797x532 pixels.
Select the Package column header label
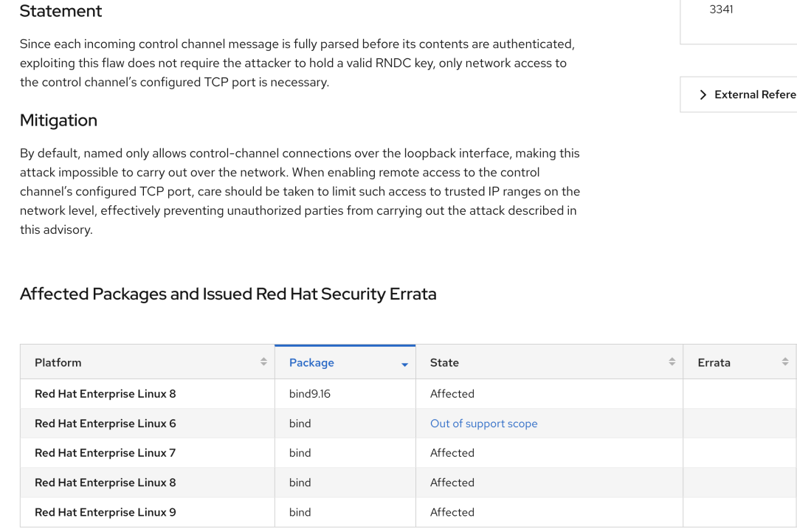click(x=311, y=363)
